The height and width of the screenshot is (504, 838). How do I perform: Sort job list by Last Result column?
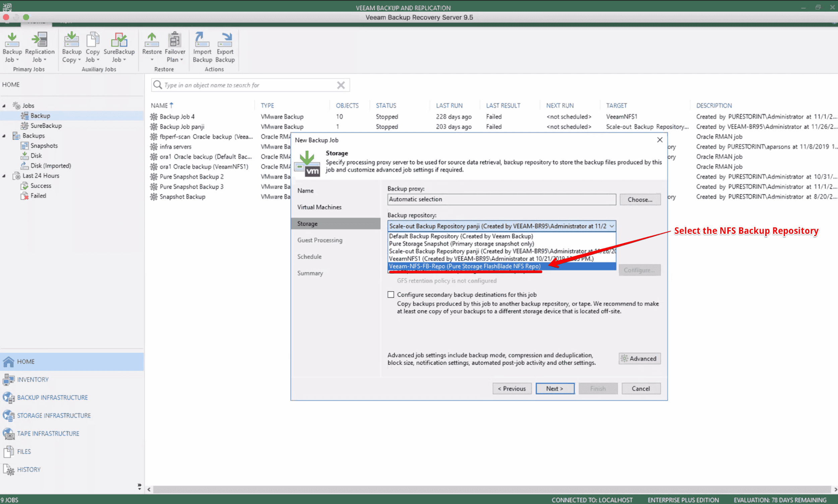coord(503,105)
